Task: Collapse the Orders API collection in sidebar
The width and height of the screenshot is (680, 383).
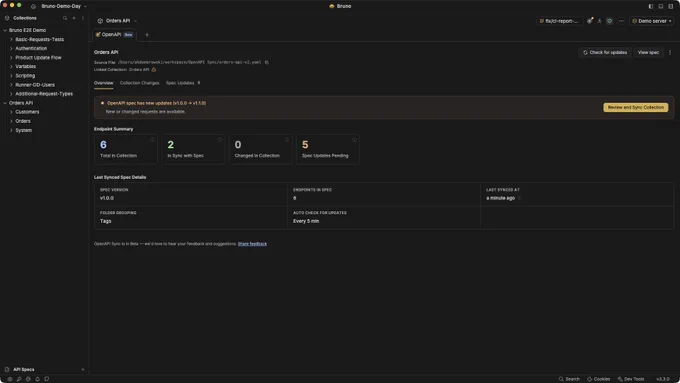Action: (x=5, y=103)
